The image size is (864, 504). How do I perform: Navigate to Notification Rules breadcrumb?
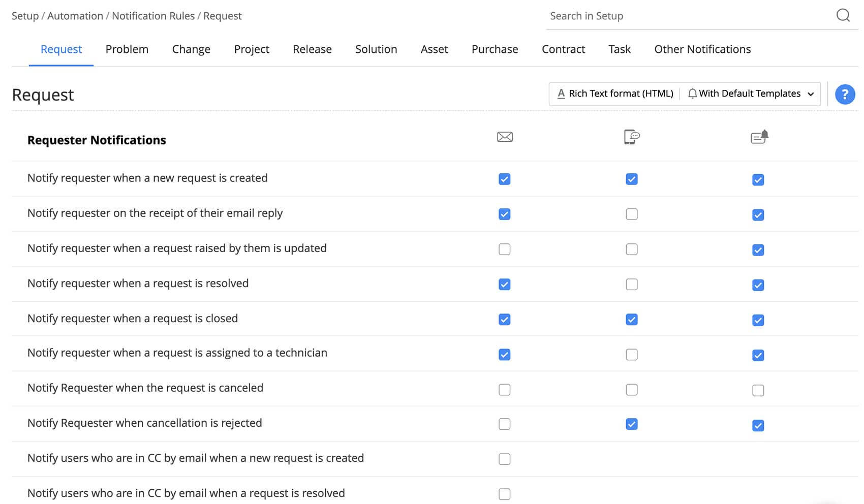[153, 16]
